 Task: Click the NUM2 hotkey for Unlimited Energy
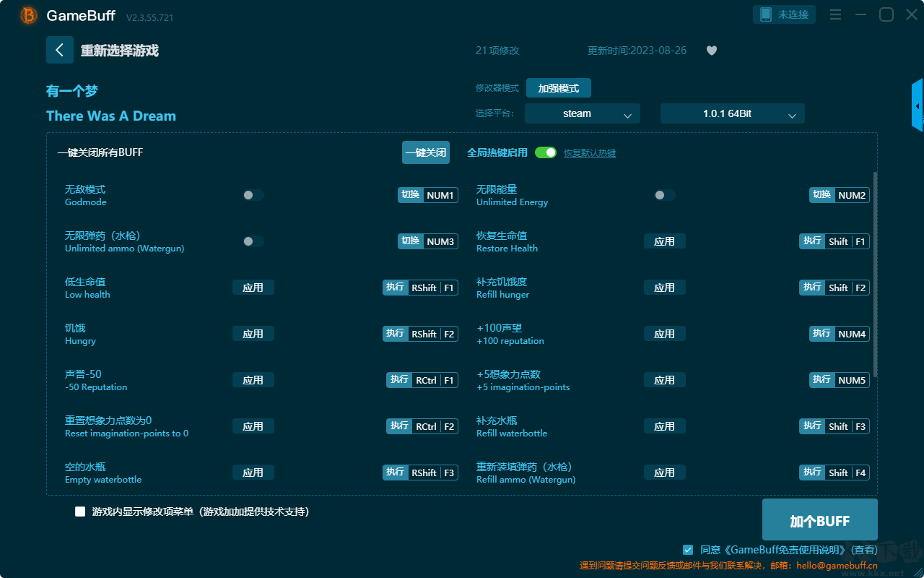(x=840, y=195)
